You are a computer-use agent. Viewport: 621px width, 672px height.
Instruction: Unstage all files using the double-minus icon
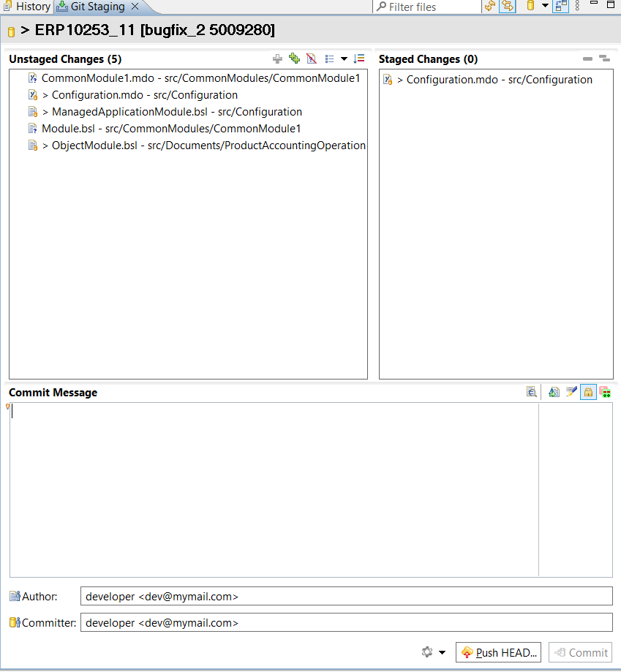(604, 59)
